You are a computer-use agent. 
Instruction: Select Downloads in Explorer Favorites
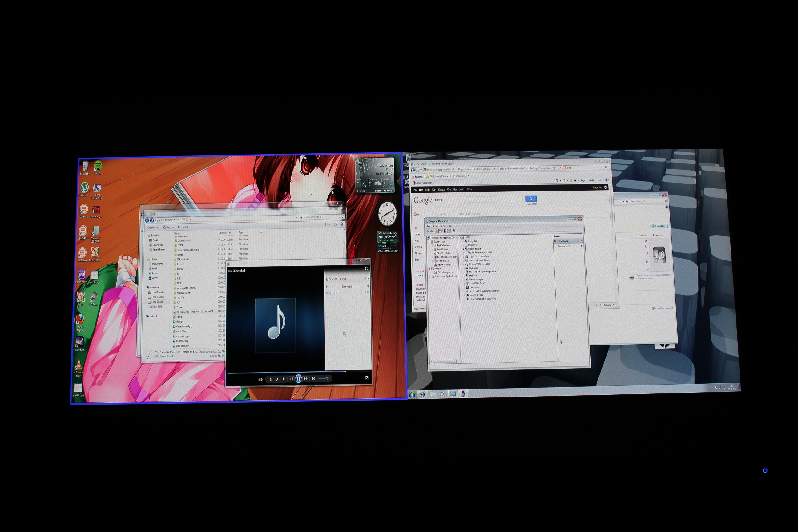[x=156, y=245]
